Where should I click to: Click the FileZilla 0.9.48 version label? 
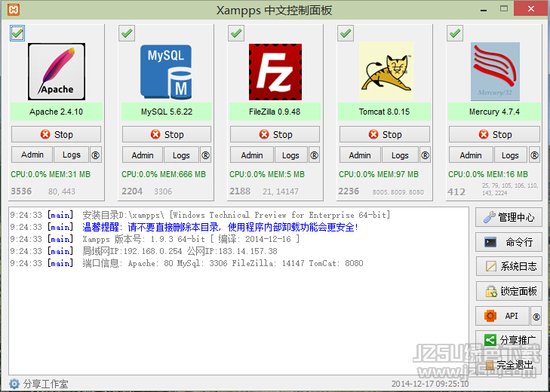point(275,112)
